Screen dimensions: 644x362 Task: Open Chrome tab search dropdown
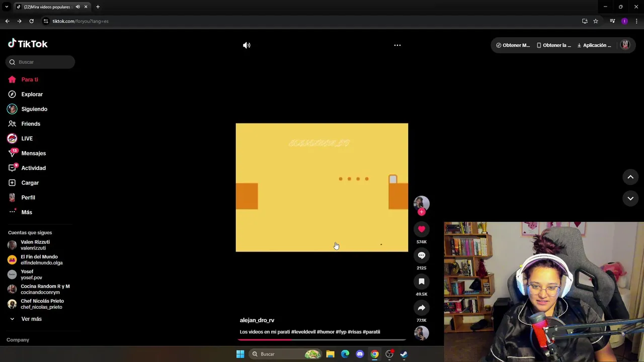[x=7, y=7]
